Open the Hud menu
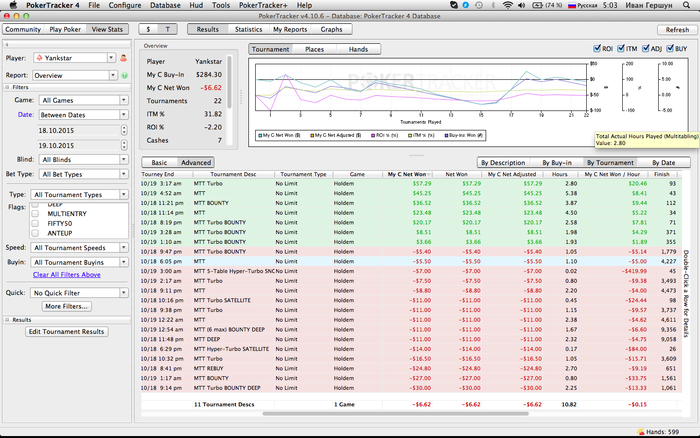This screenshot has width=700, height=438. point(196,5)
